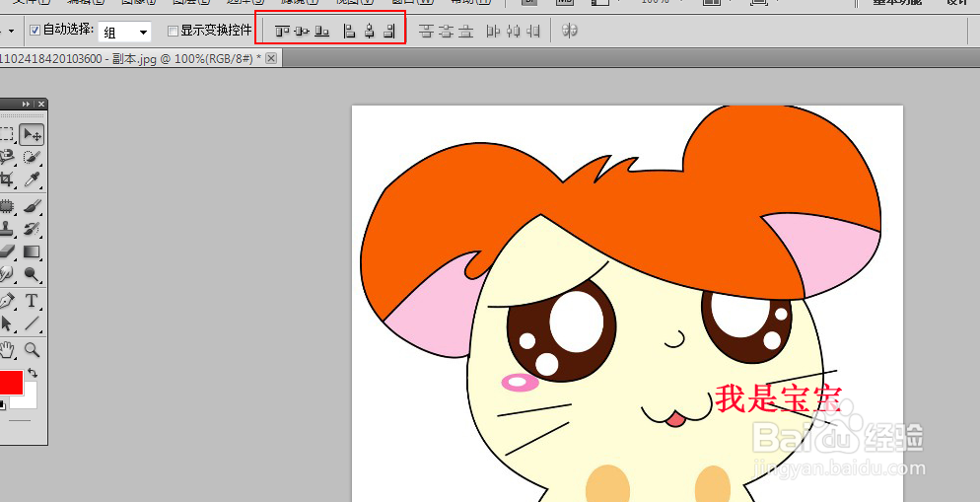The width and height of the screenshot is (980, 502).
Task: Uncheck the 自动选择 checkbox
Action: point(35,30)
